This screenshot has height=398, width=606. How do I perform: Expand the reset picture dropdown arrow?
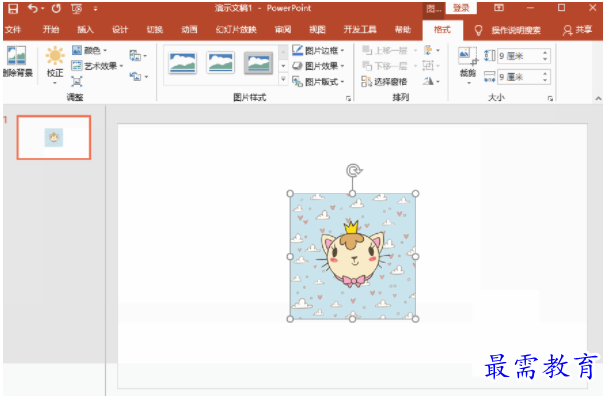[146, 77]
